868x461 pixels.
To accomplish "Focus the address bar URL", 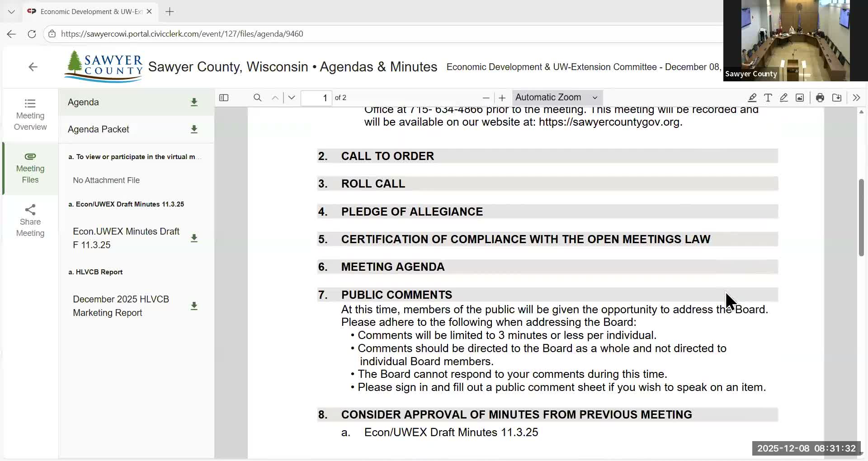I will tap(182, 34).
